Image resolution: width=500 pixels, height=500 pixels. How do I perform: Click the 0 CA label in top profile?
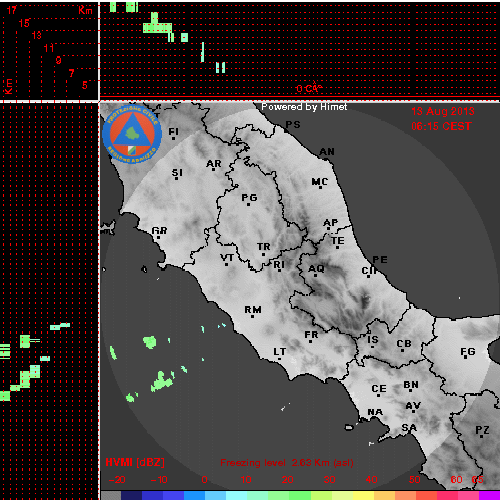pyautogui.click(x=309, y=88)
